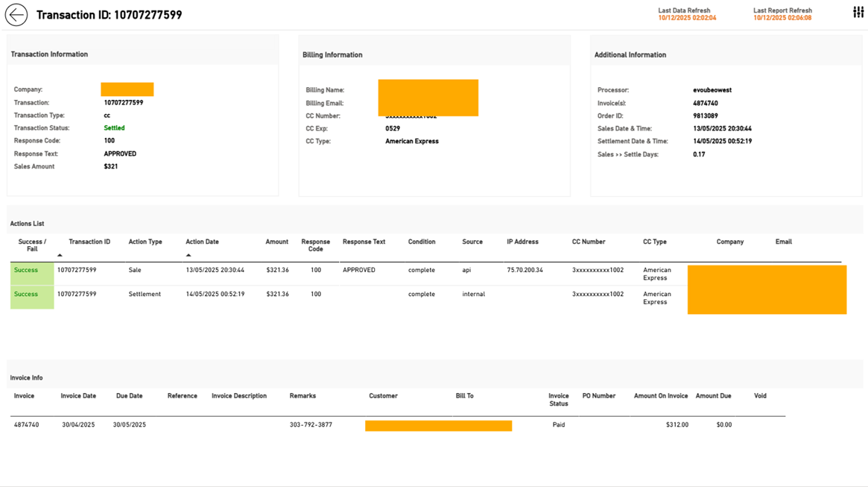Click the Action Type column header
868x487 pixels.
(145, 242)
